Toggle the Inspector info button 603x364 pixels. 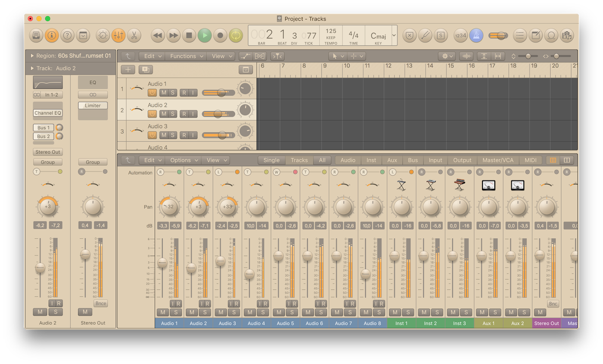(x=52, y=35)
